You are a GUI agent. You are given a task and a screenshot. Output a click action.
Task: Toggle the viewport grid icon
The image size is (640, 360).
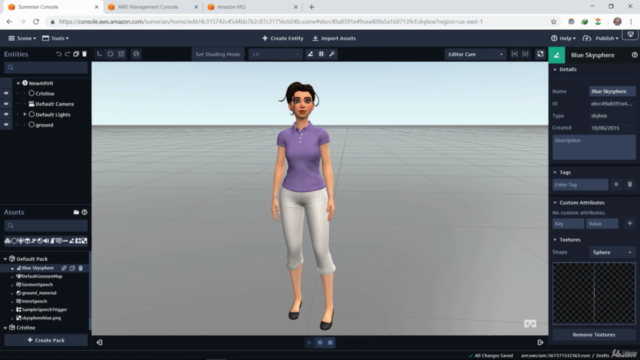(321, 54)
